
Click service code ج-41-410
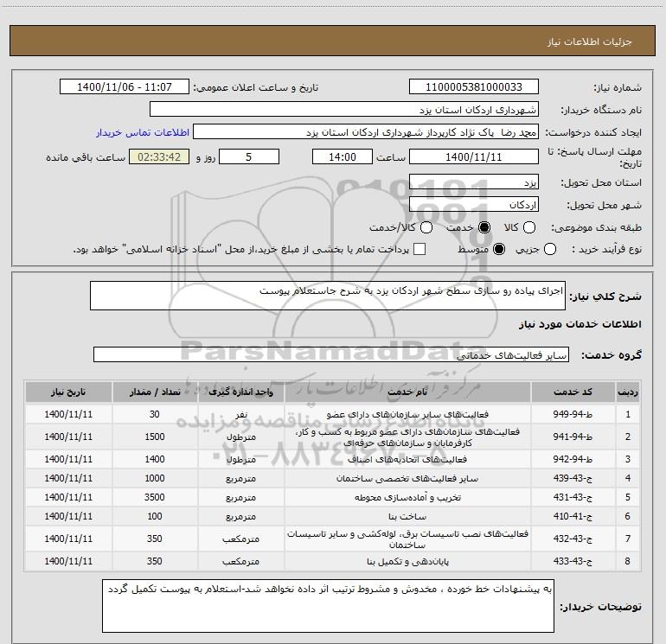click(573, 517)
